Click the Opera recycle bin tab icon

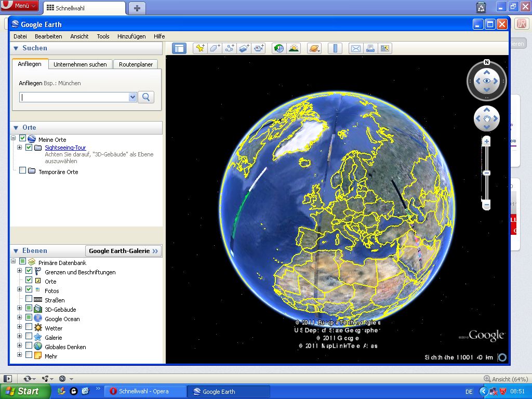click(481, 7)
